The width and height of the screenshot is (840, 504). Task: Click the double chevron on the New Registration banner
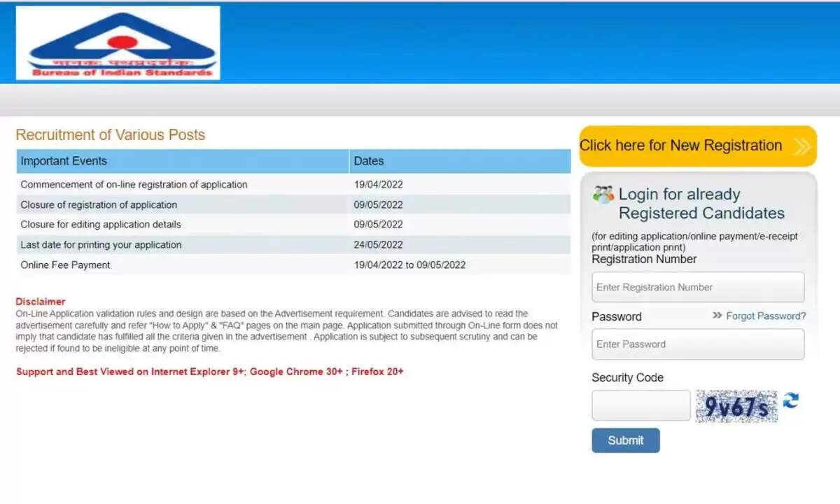click(x=802, y=146)
